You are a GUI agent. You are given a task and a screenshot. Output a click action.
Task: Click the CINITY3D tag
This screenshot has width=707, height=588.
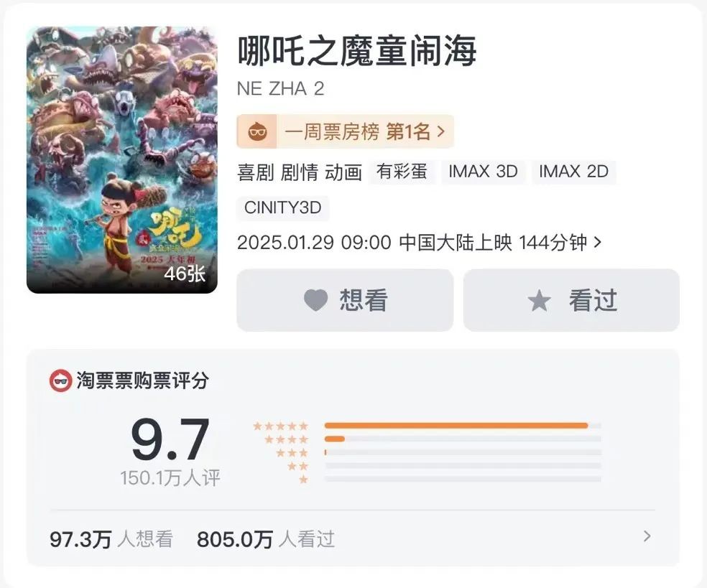pyautogui.click(x=282, y=207)
